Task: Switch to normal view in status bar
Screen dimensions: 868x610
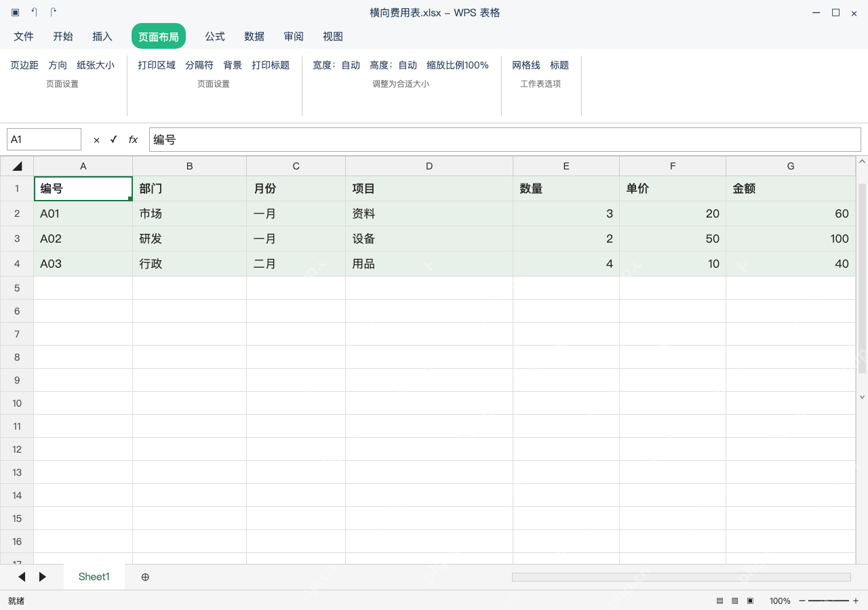Action: [720, 601]
